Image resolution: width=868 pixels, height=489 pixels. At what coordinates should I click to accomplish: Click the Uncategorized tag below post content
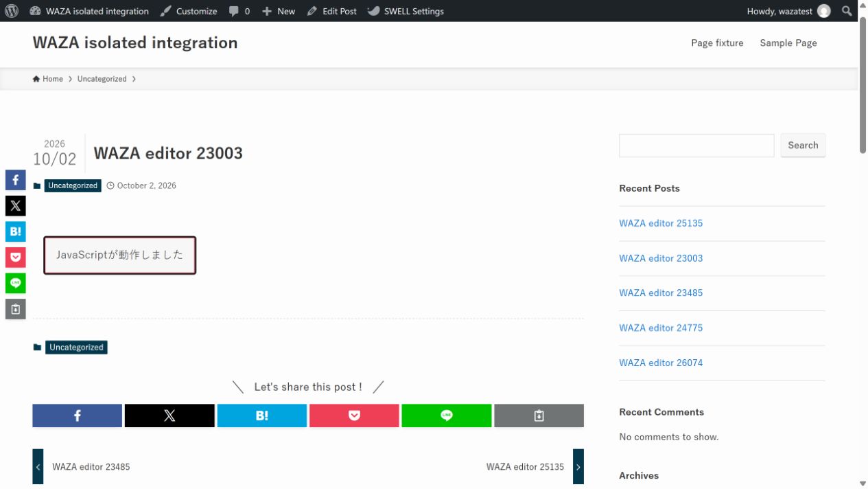pyautogui.click(x=76, y=348)
